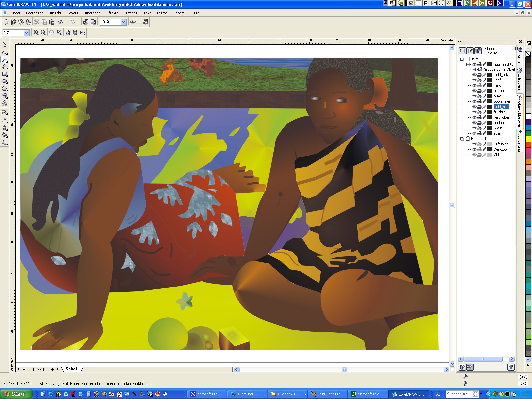Select the Pick tool in toolbox

4,45
